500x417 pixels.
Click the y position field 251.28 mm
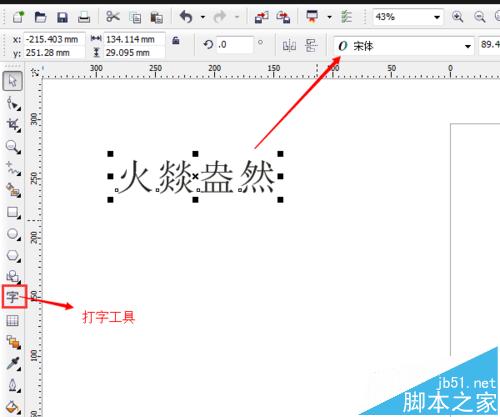(x=54, y=53)
